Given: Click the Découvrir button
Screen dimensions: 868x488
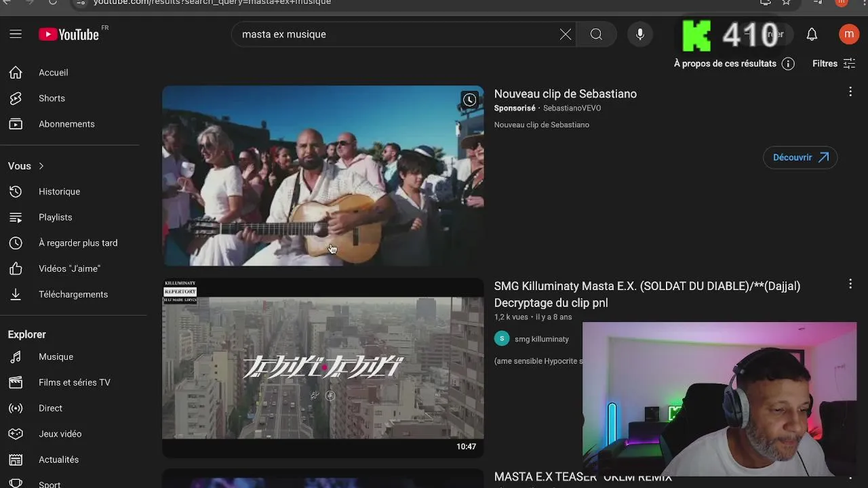Looking at the screenshot, I should 800,157.
